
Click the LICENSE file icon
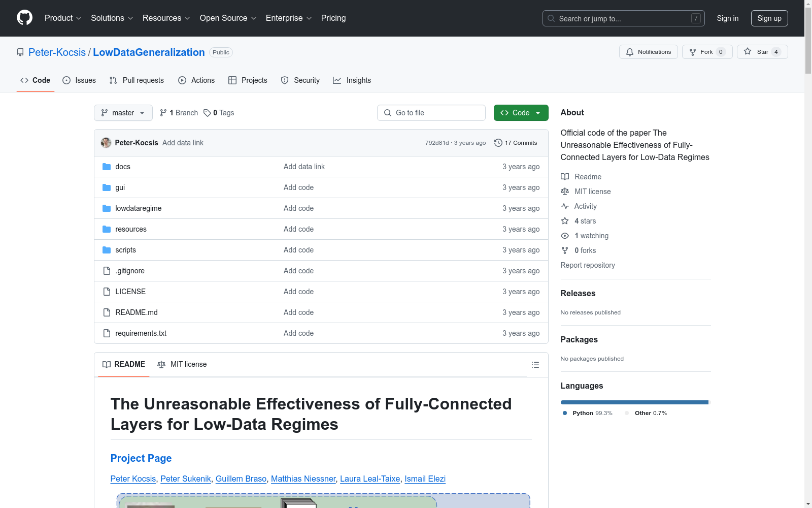click(107, 292)
